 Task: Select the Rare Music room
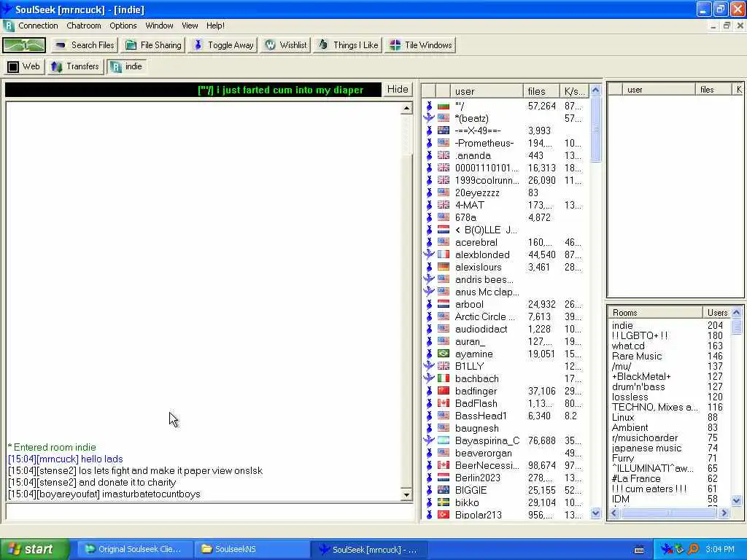coord(636,356)
